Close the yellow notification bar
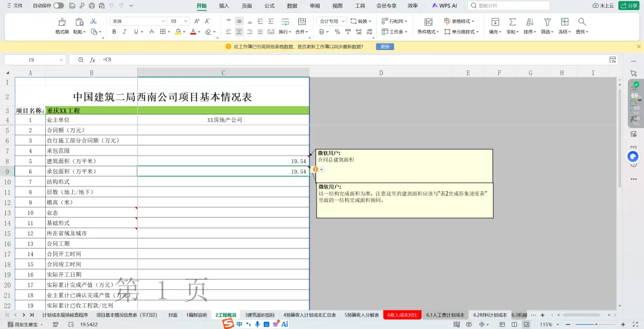The width and height of the screenshot is (644, 329). [639, 47]
